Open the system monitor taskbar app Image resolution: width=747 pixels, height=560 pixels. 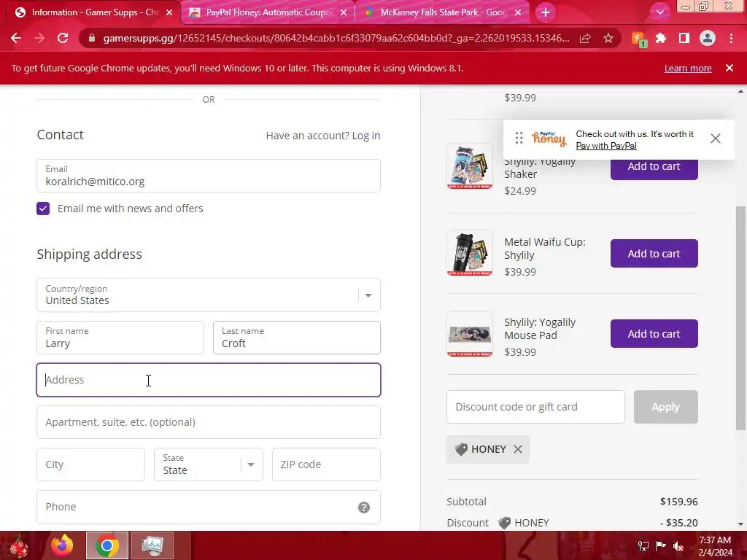coord(152,545)
